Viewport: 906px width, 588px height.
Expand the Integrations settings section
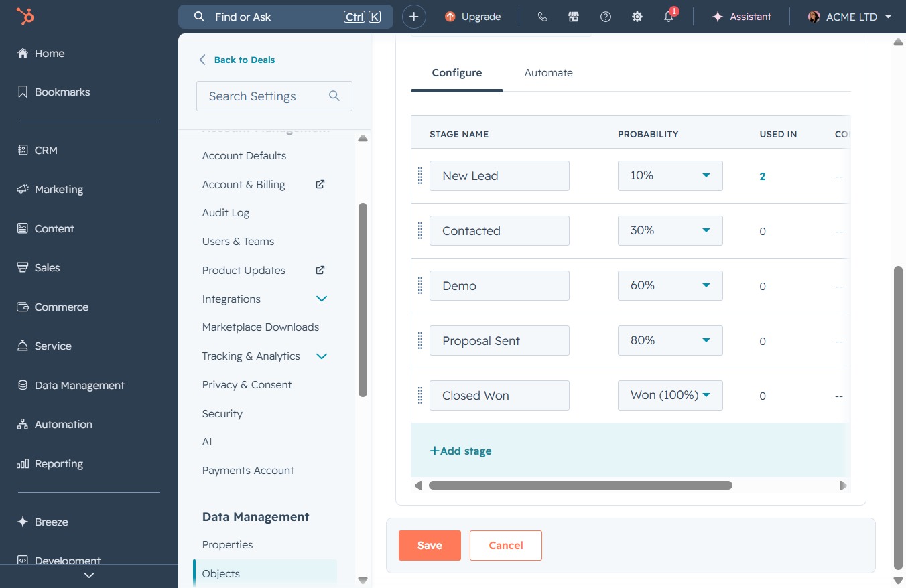pyautogui.click(x=322, y=299)
